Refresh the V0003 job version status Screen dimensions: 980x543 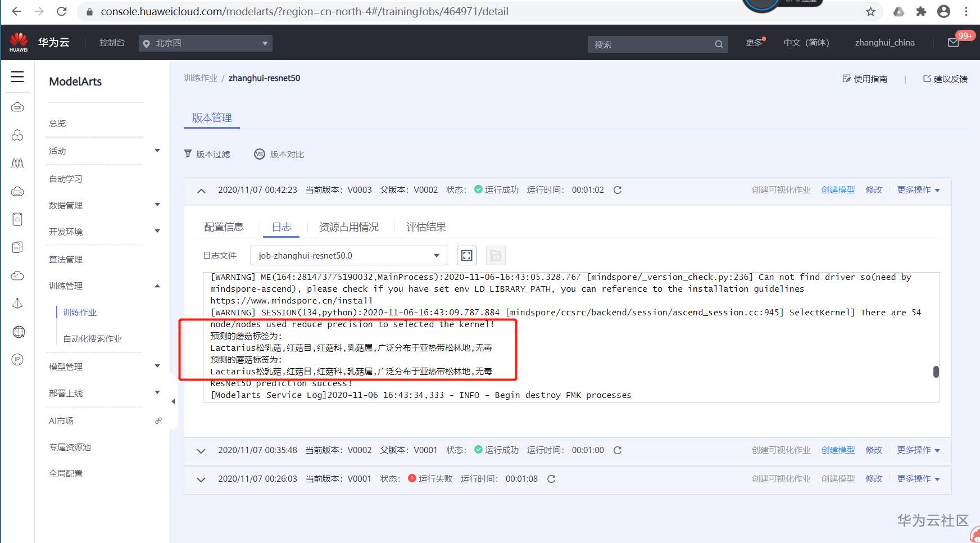coord(618,190)
